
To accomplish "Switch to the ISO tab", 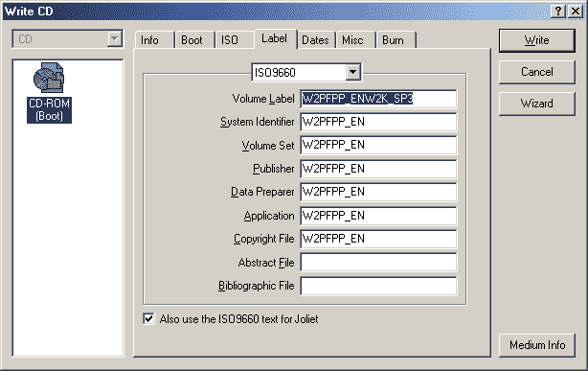I will (235, 40).
